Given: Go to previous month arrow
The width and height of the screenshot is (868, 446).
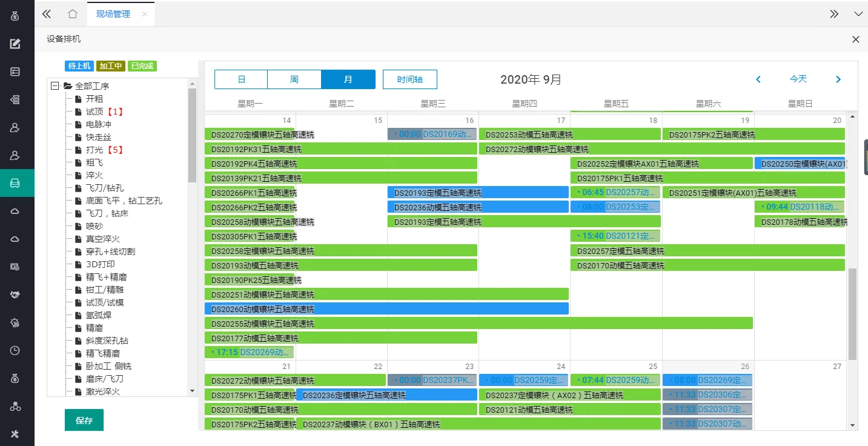Looking at the screenshot, I should [x=758, y=79].
